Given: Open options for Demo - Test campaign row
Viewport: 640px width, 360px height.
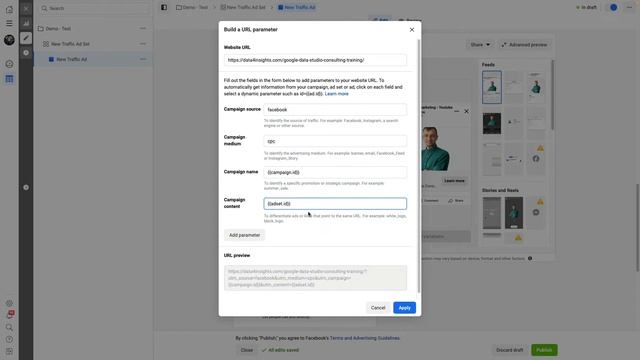Looking at the screenshot, I should (142, 29).
